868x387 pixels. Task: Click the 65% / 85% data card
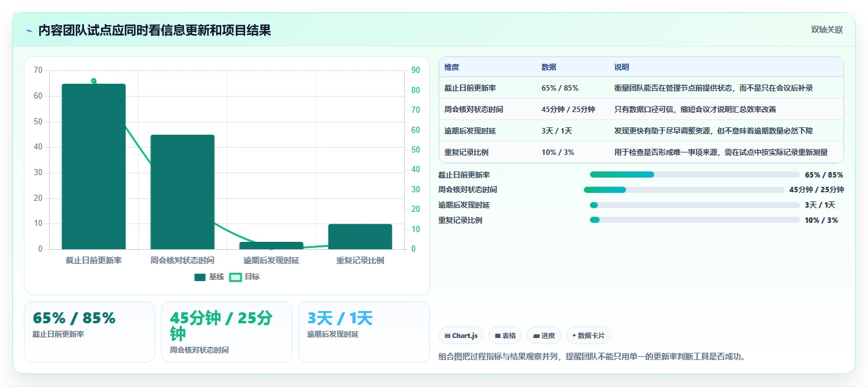89,332
